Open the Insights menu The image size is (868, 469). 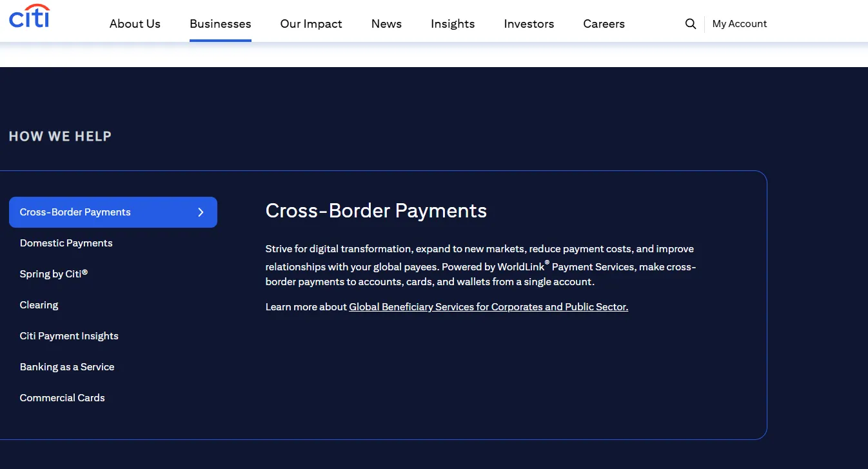453,24
